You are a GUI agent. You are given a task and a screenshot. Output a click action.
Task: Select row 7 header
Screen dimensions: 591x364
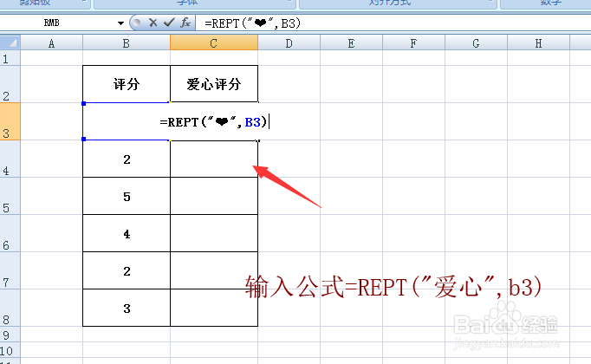[x=10, y=270]
